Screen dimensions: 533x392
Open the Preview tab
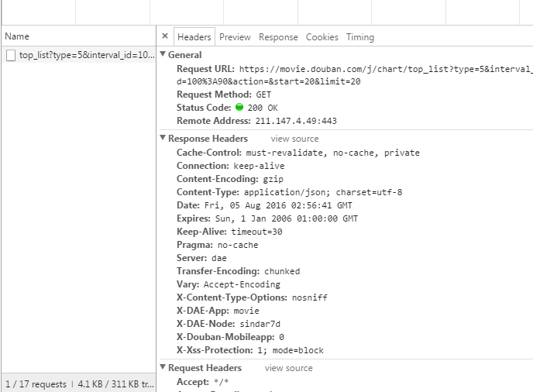tap(235, 37)
